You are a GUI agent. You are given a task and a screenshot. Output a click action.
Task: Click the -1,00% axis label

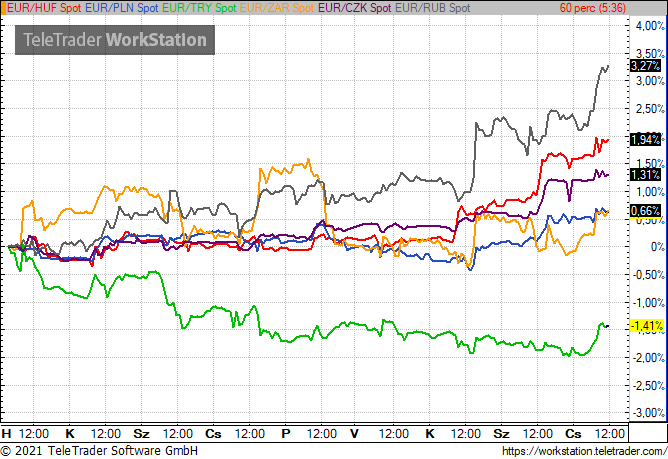point(648,303)
